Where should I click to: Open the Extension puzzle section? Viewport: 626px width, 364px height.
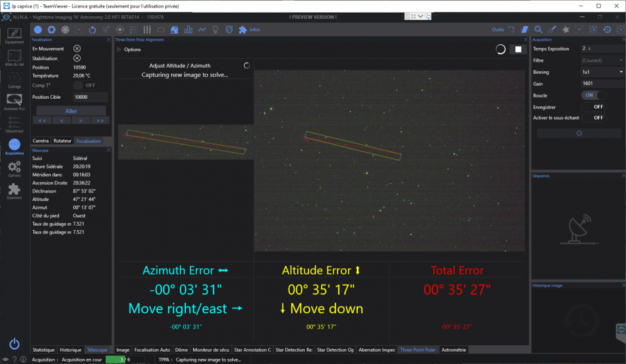coord(14,191)
